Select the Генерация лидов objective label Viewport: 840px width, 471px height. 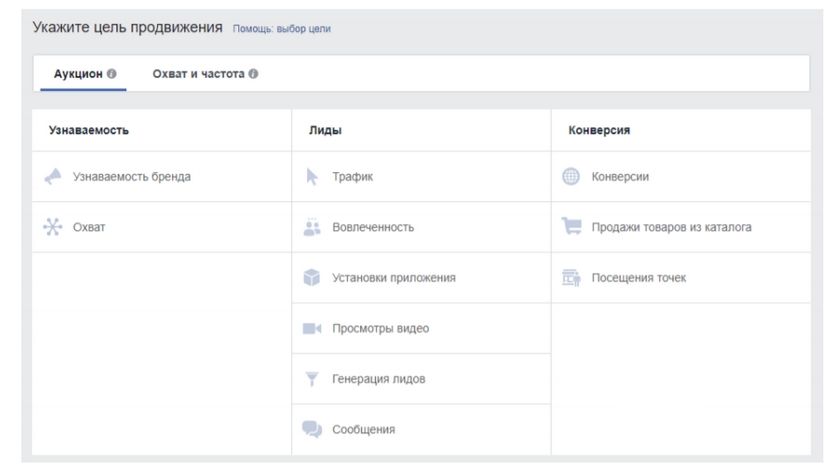(x=379, y=379)
